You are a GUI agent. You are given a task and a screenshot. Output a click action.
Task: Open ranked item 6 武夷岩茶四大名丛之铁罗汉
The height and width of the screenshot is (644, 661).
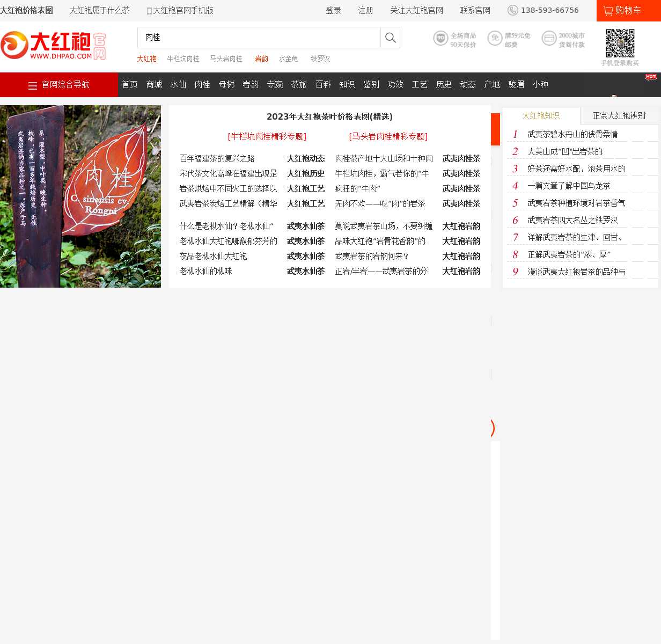tap(572, 221)
